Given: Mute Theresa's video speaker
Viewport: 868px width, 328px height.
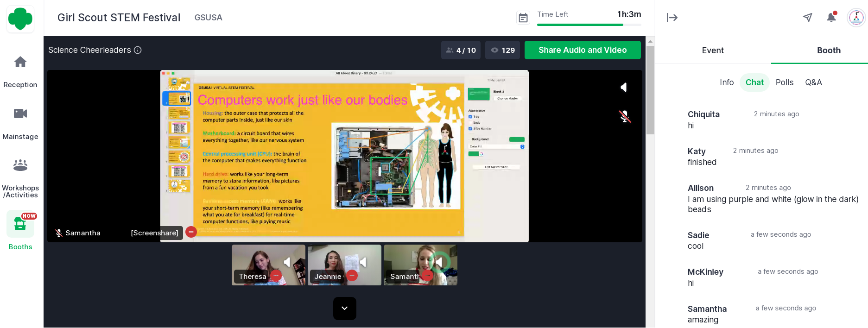Looking at the screenshot, I should pos(287,262).
